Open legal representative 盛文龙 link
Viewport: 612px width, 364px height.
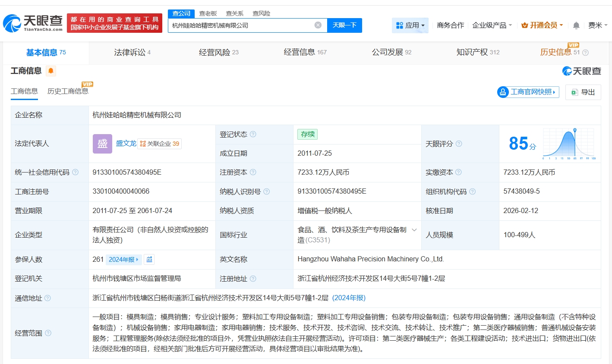pyautogui.click(x=126, y=143)
